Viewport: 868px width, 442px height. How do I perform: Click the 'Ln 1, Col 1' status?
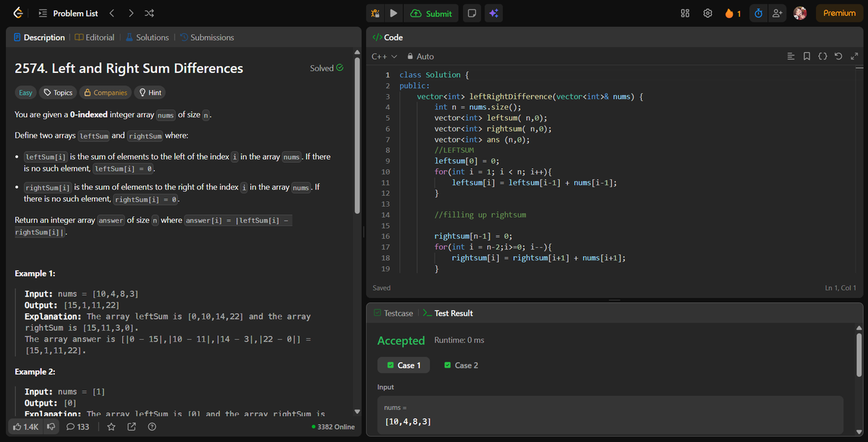pyautogui.click(x=841, y=288)
